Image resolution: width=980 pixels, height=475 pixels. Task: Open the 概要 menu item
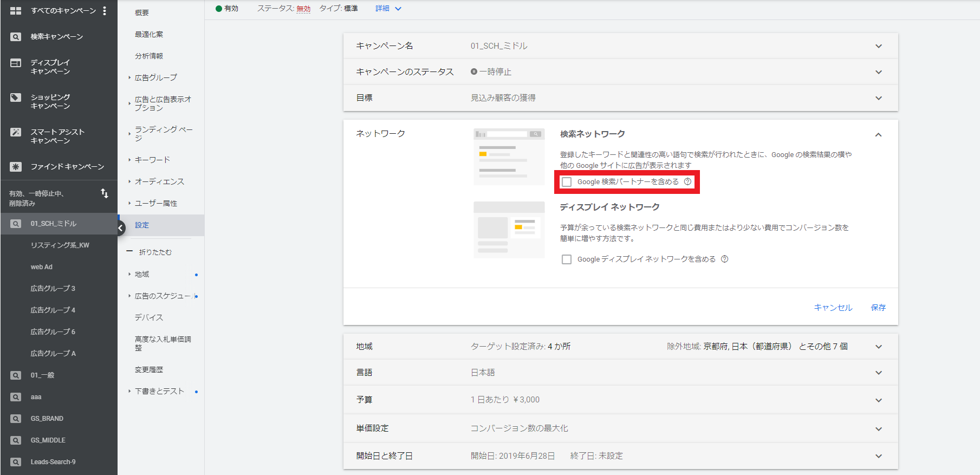click(142, 13)
